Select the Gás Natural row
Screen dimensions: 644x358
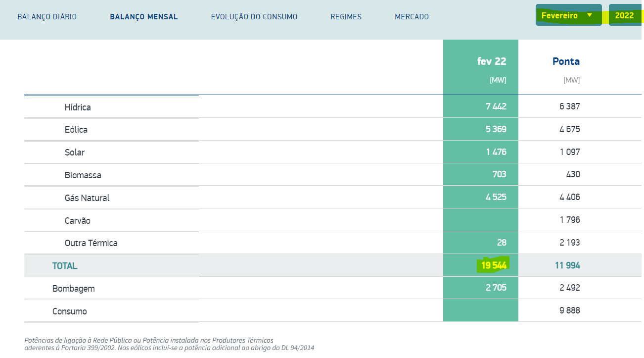point(87,198)
